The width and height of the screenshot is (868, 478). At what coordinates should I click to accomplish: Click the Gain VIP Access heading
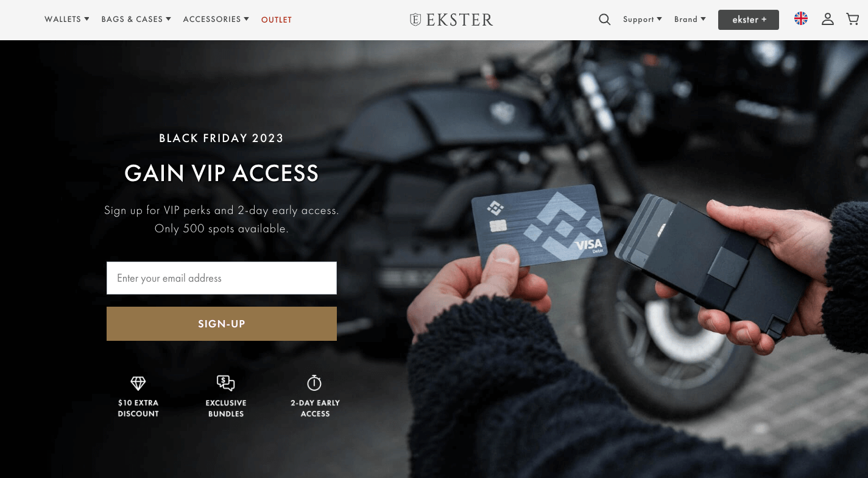pos(222,174)
